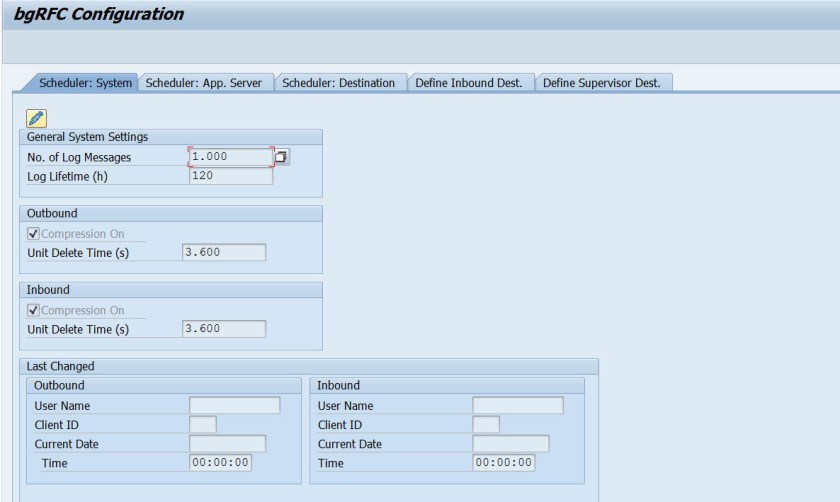This screenshot has height=502, width=840.
Task: Click Outbound Last Changed Current Date field
Action: [x=227, y=444]
